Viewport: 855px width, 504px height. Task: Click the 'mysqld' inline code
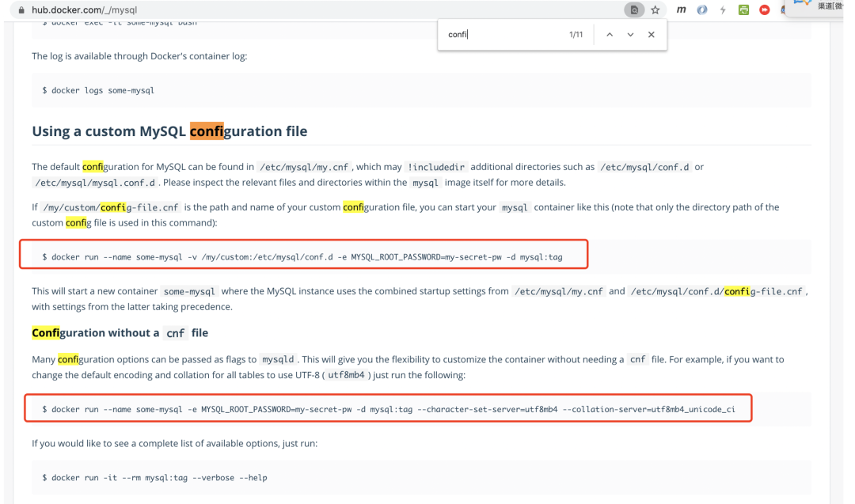point(278,360)
